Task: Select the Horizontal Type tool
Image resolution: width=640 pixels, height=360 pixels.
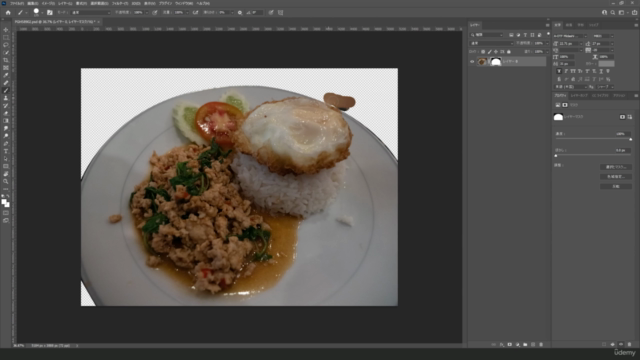Action: pos(6,151)
